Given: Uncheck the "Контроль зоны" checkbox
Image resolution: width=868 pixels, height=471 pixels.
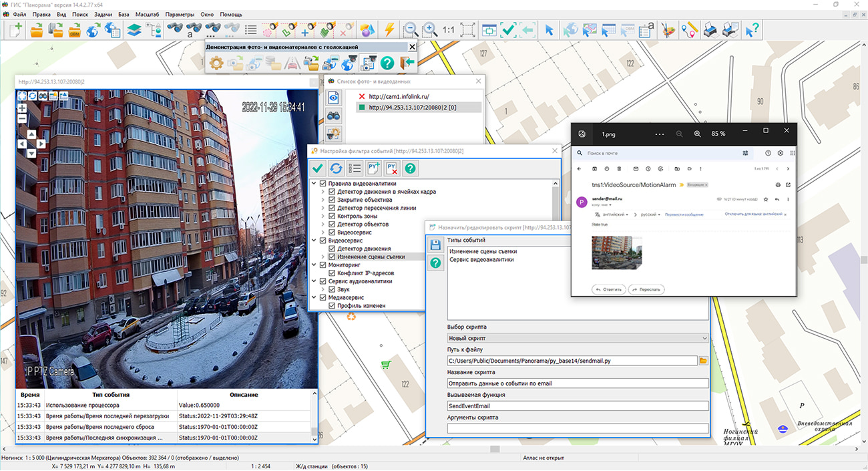Looking at the screenshot, I should (x=332, y=216).
